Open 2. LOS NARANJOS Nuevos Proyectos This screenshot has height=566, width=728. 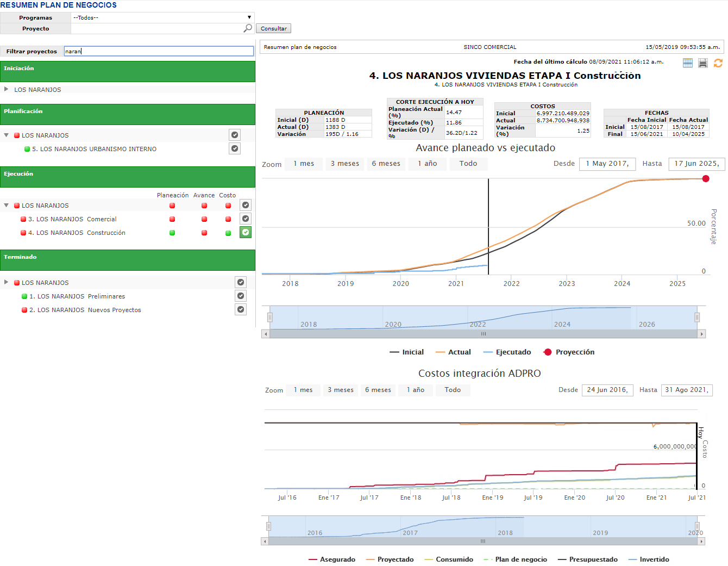point(85,310)
